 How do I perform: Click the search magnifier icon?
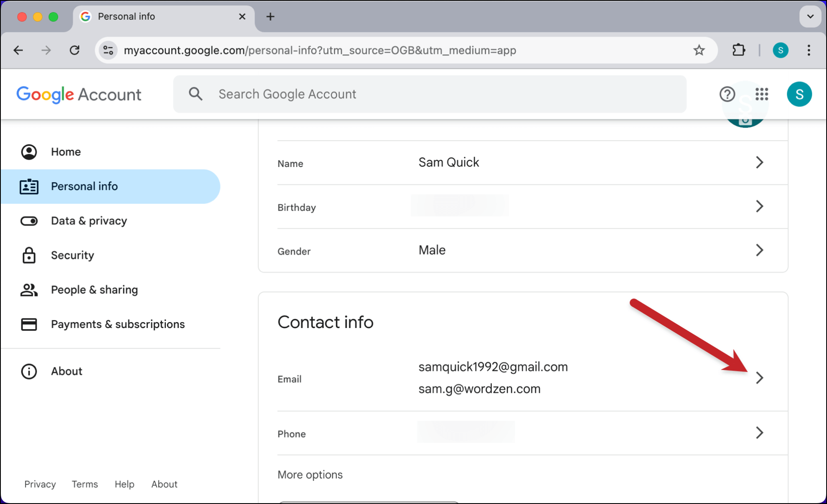[x=196, y=94]
